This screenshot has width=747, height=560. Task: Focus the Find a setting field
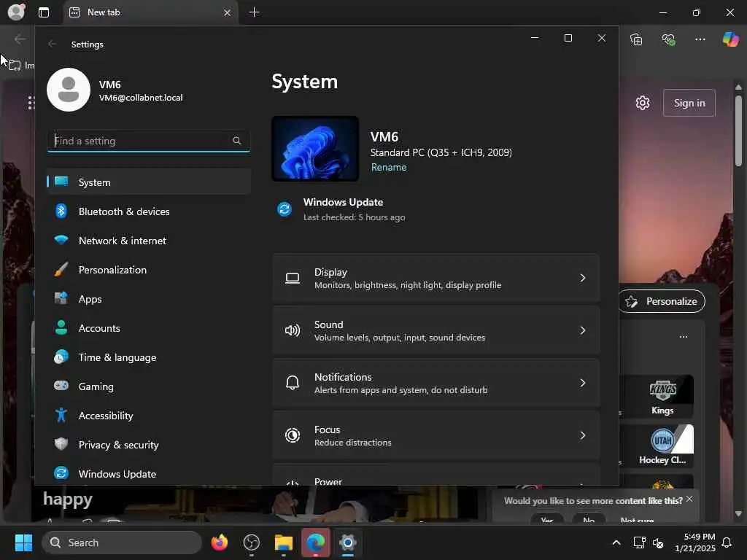149,141
